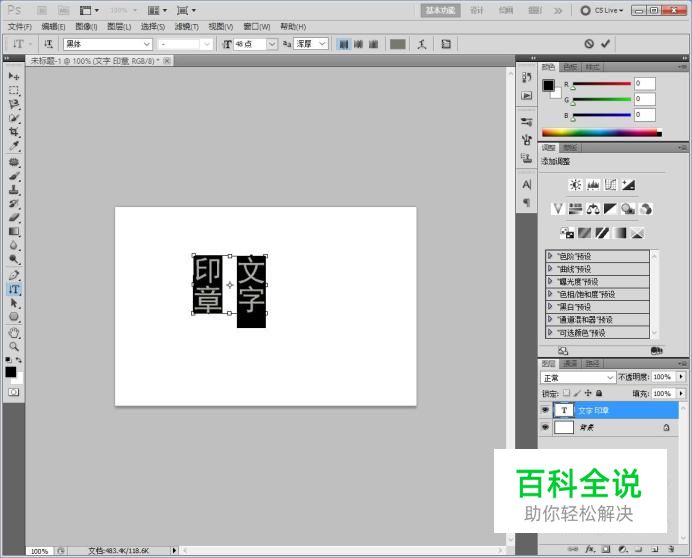Select the Pen tool
The width and height of the screenshot is (692, 558).
[14, 275]
